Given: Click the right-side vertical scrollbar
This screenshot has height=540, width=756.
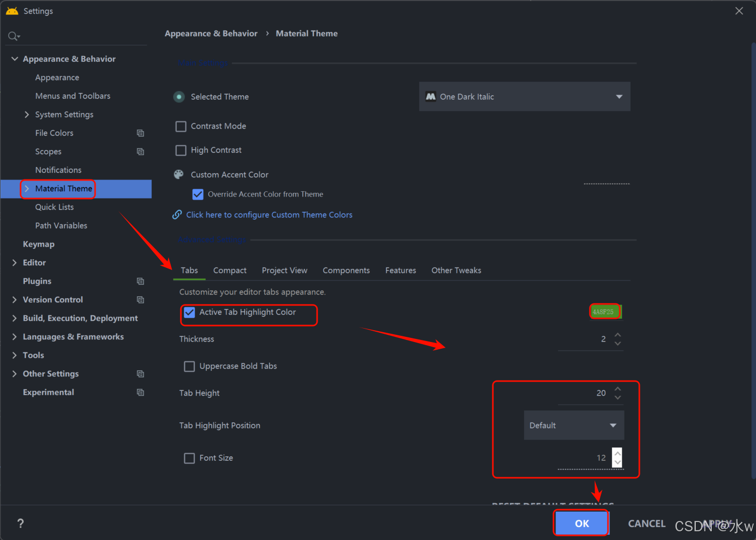Looking at the screenshot, I should (x=753, y=260).
